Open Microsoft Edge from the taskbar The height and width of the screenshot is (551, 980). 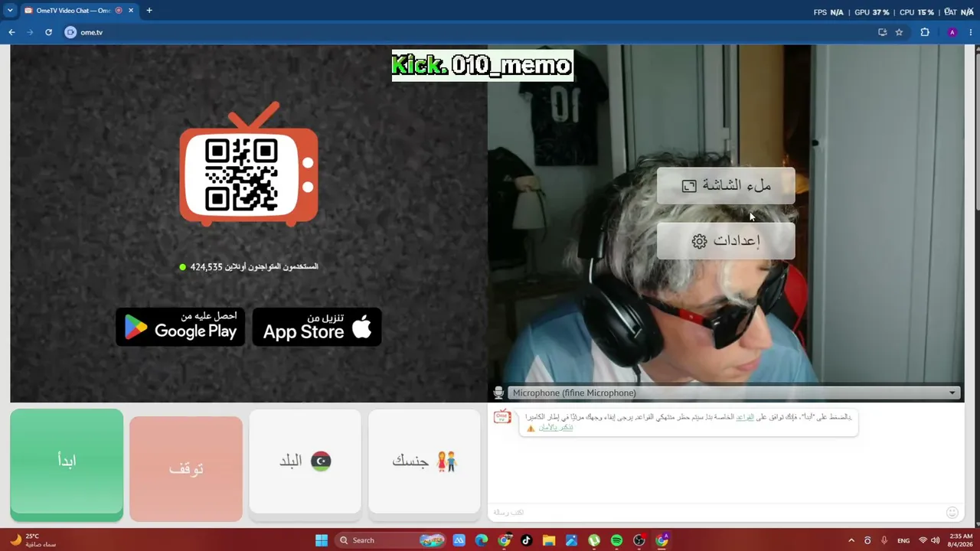tap(481, 540)
